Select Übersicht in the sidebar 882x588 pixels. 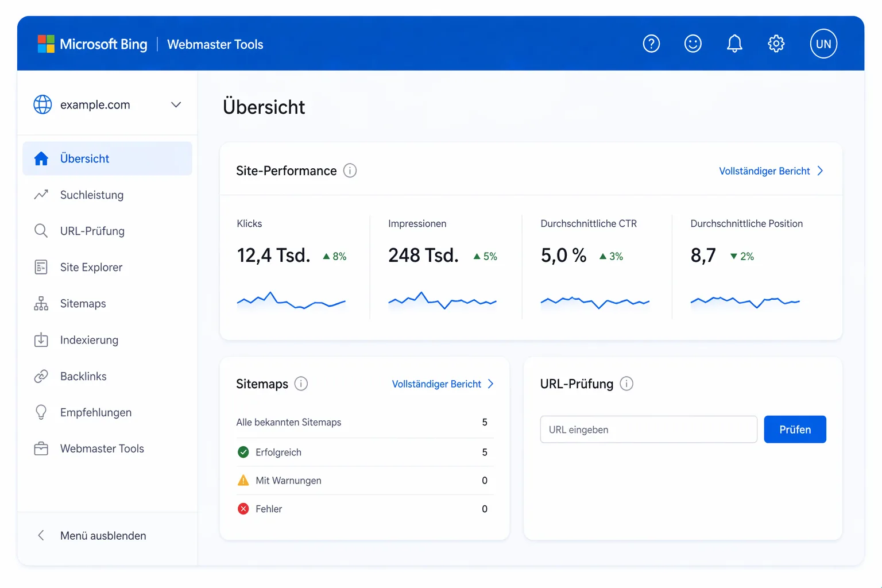click(x=107, y=158)
